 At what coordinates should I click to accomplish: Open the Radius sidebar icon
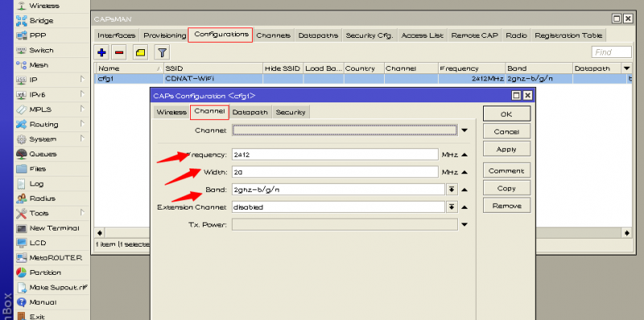(x=22, y=198)
